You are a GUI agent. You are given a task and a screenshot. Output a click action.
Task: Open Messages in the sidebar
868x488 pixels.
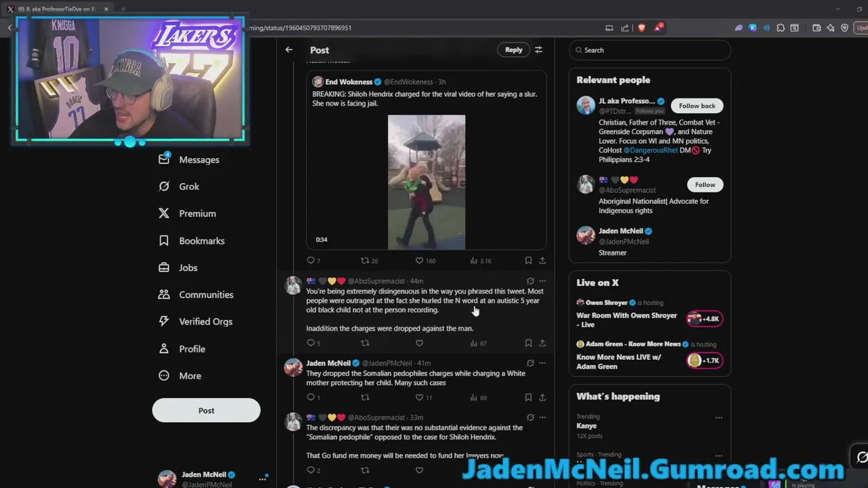189,159
